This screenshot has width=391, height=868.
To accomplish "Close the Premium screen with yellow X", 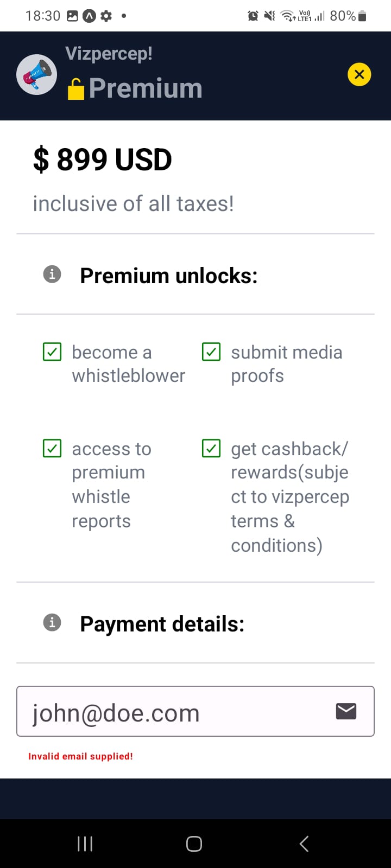I will (x=359, y=75).
